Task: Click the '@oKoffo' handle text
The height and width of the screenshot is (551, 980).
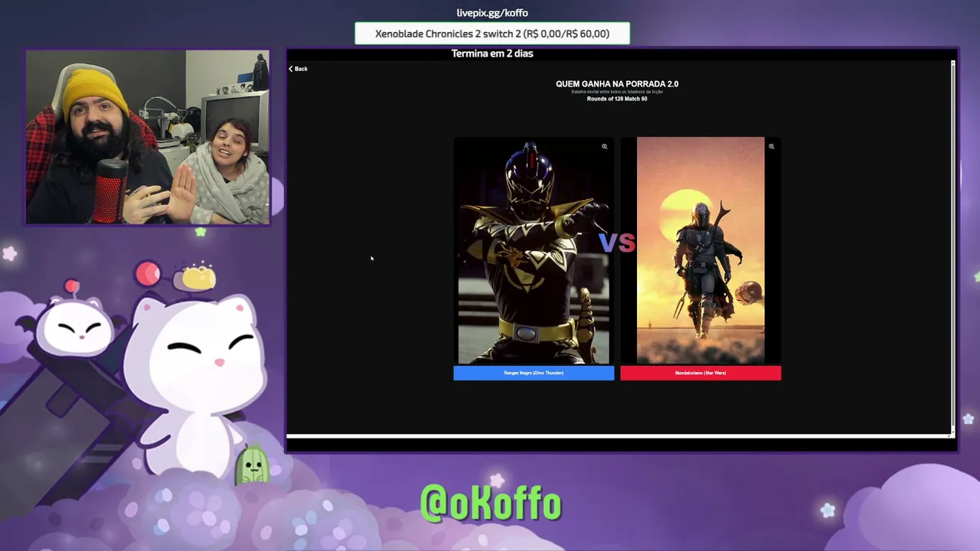Action: (491, 503)
